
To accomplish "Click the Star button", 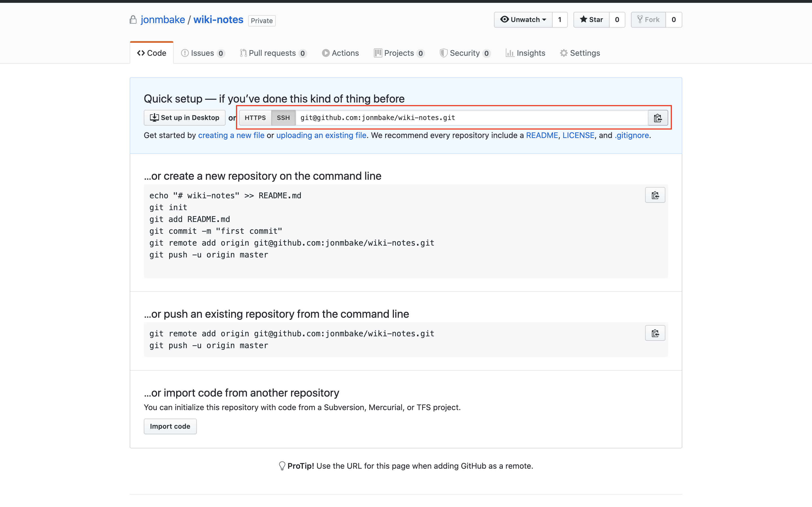I will (x=591, y=20).
